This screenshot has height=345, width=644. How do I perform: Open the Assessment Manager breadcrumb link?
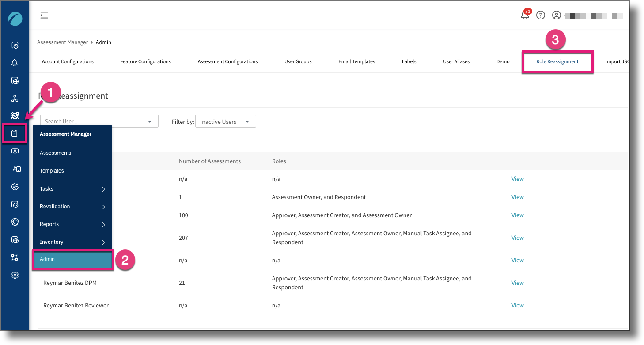(62, 42)
